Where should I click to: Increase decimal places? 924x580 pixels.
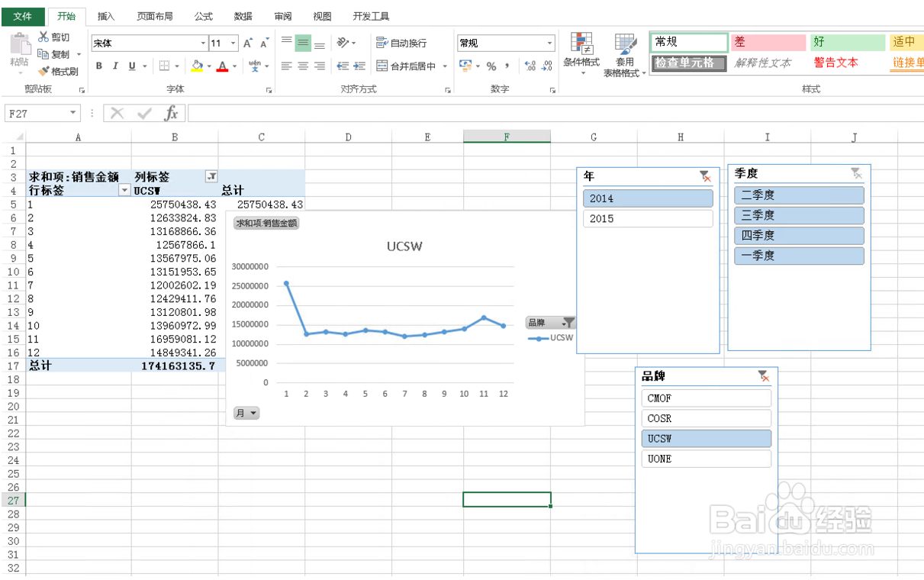(x=531, y=66)
